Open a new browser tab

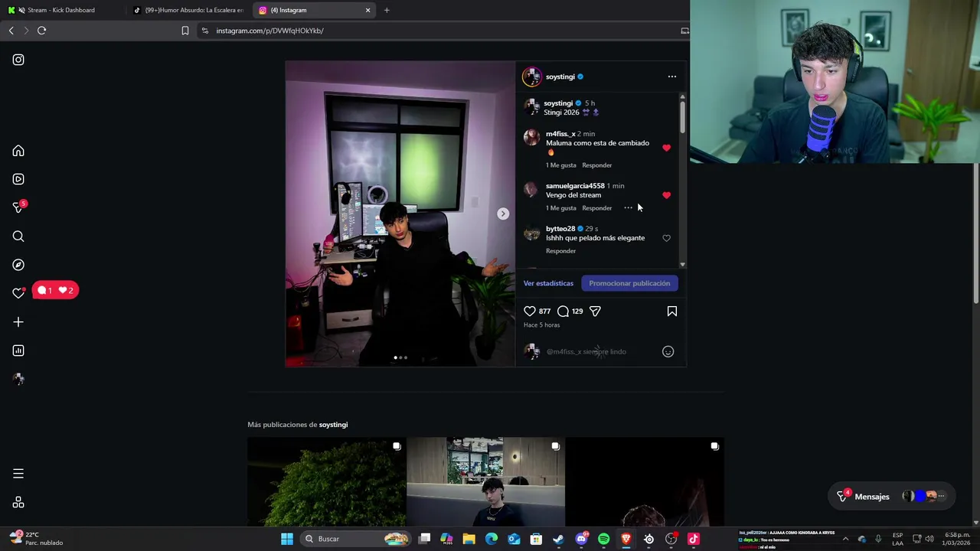pyautogui.click(x=387, y=10)
